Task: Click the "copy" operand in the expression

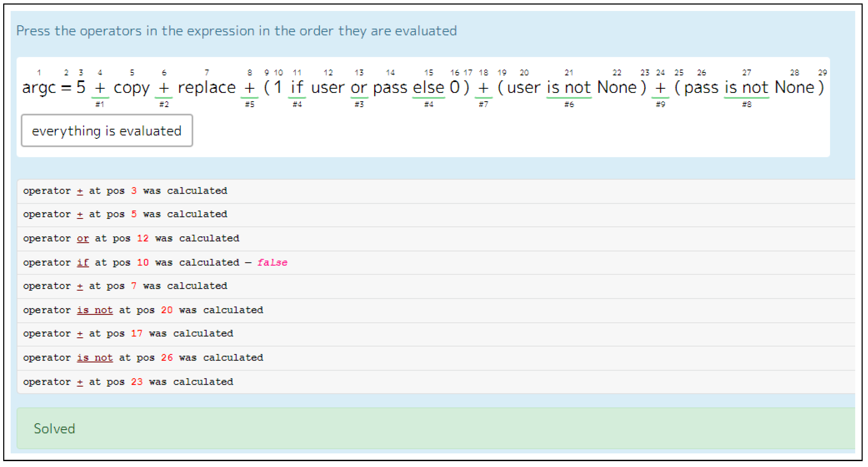Action: tap(131, 88)
